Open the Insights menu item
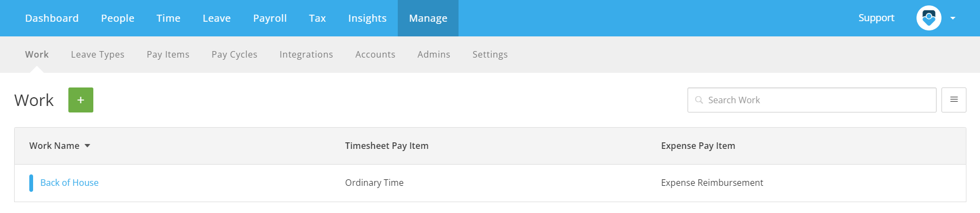Screen dimensions: 980x213 pos(367,18)
